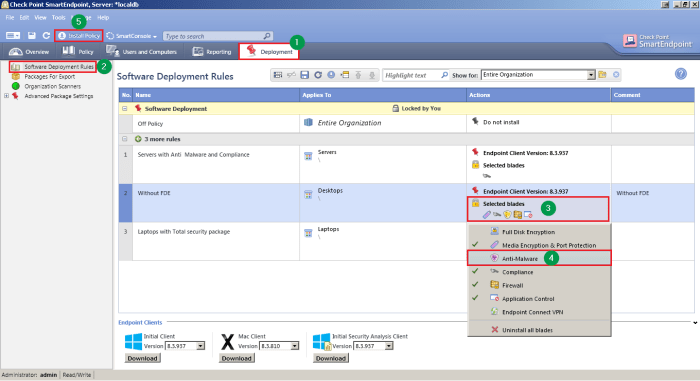This screenshot has width=700, height=381.
Task: Download the Initial Client
Action: pos(142,358)
